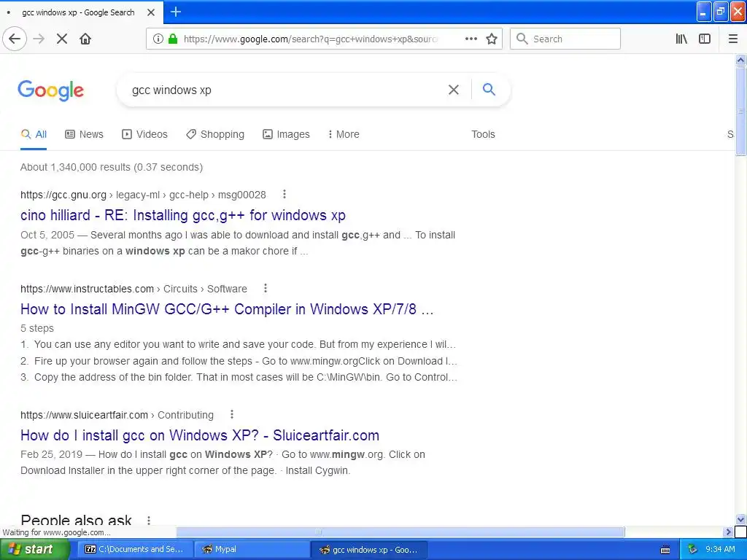Bookmark this page with the star
This screenshot has height=560, width=747.
tap(492, 39)
